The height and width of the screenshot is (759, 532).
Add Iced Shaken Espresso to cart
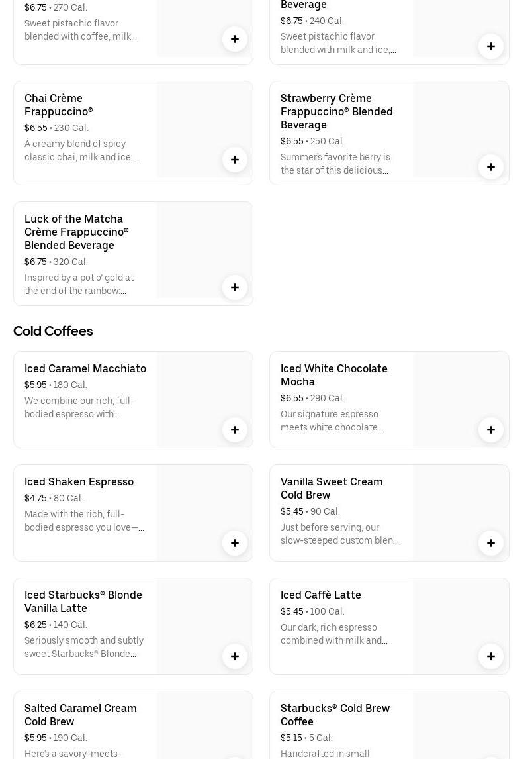point(235,543)
